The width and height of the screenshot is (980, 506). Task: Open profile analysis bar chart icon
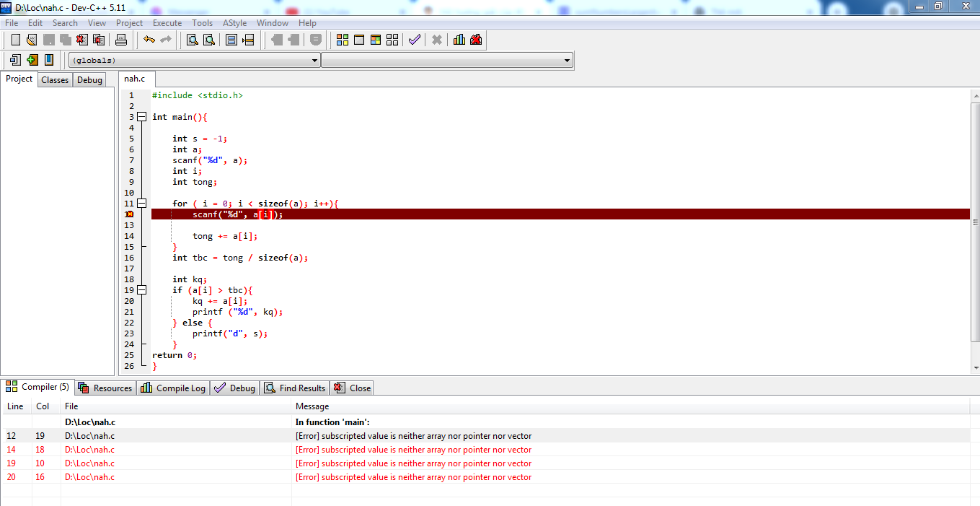click(459, 40)
